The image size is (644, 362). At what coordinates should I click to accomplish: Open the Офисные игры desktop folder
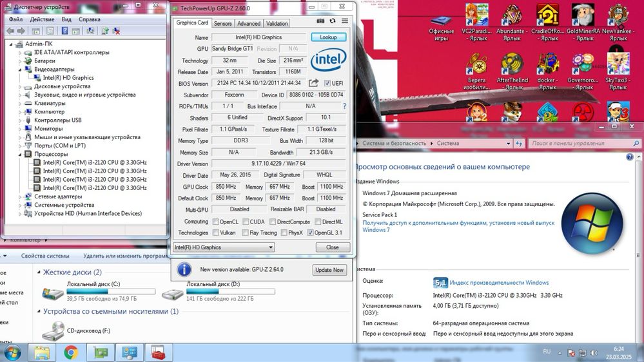(441, 28)
